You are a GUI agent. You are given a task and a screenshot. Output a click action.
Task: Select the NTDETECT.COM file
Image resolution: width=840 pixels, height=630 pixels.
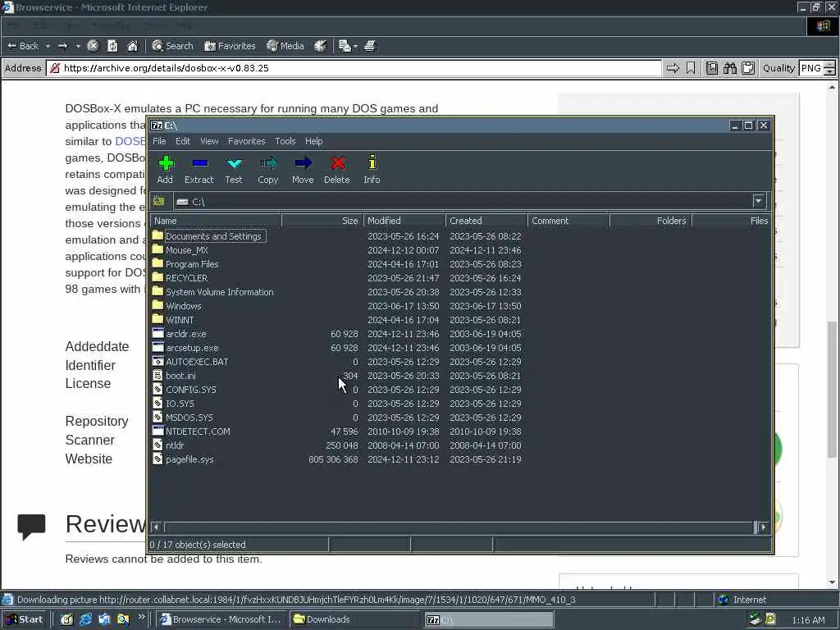(x=198, y=431)
